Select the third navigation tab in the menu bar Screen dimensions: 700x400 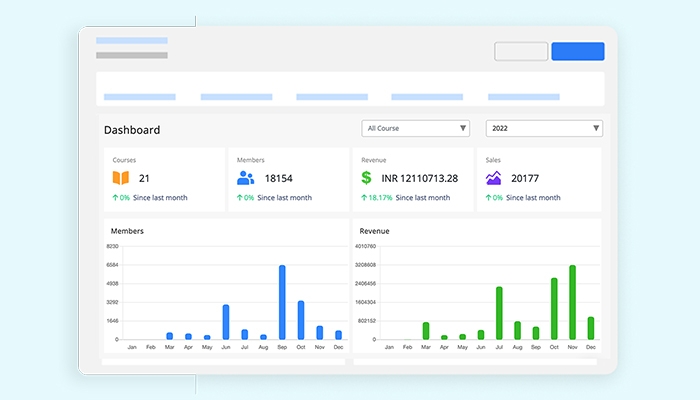332,97
